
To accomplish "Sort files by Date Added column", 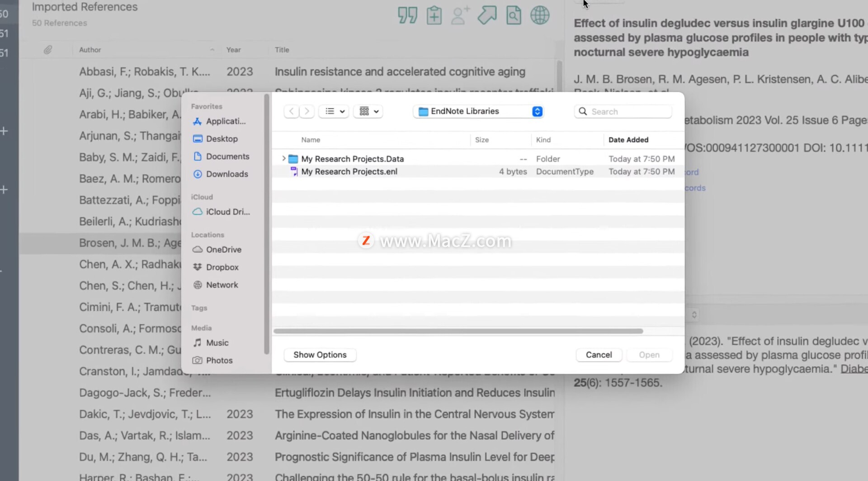I will coord(628,140).
